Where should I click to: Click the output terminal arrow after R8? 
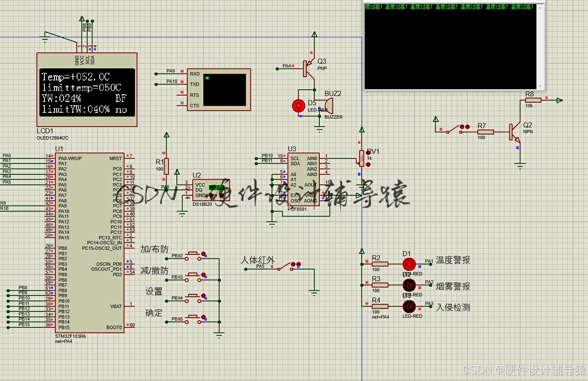560,100
